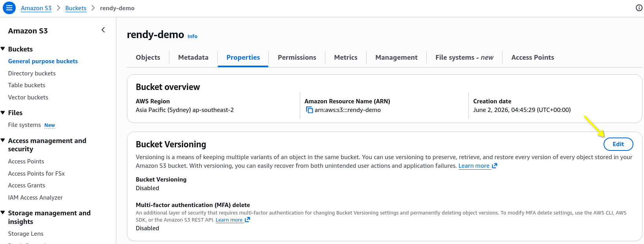Screen dimensions: 644x244
Task: Click the Amazon S3 sidebar title
Action: pyautogui.click(x=28, y=31)
